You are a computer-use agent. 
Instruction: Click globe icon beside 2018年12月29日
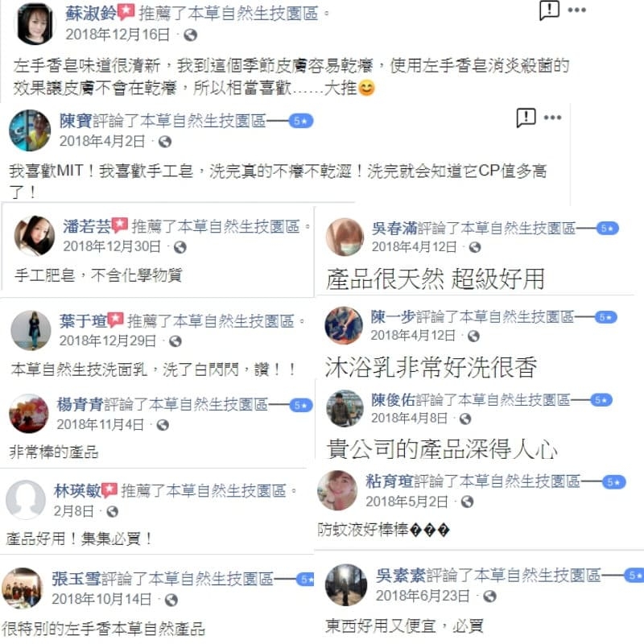coord(175,341)
